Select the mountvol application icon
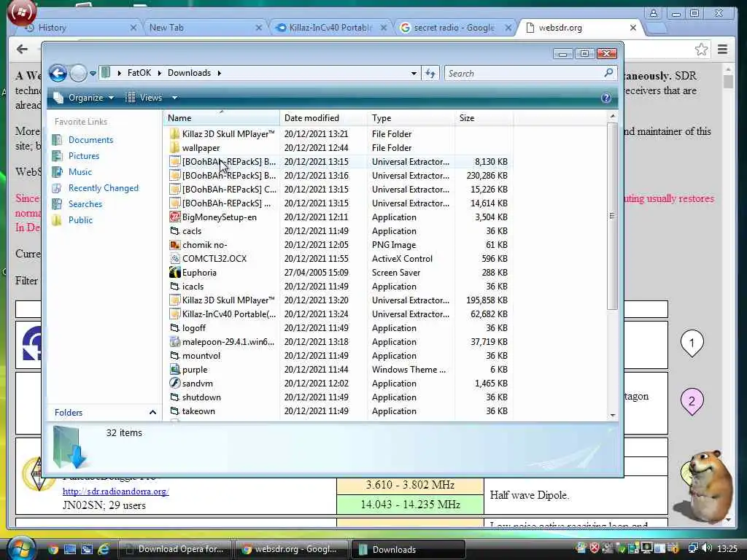Image resolution: width=747 pixels, height=560 pixels. [175, 355]
